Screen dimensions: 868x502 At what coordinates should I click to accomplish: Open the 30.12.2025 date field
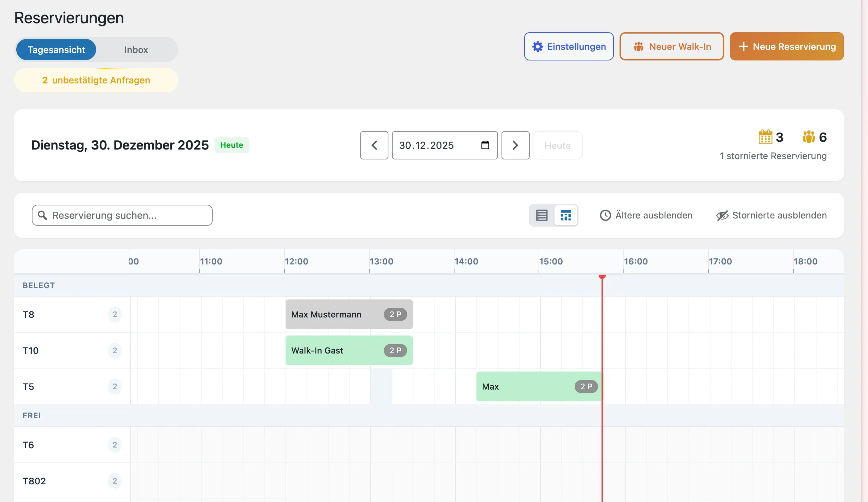tap(435, 145)
